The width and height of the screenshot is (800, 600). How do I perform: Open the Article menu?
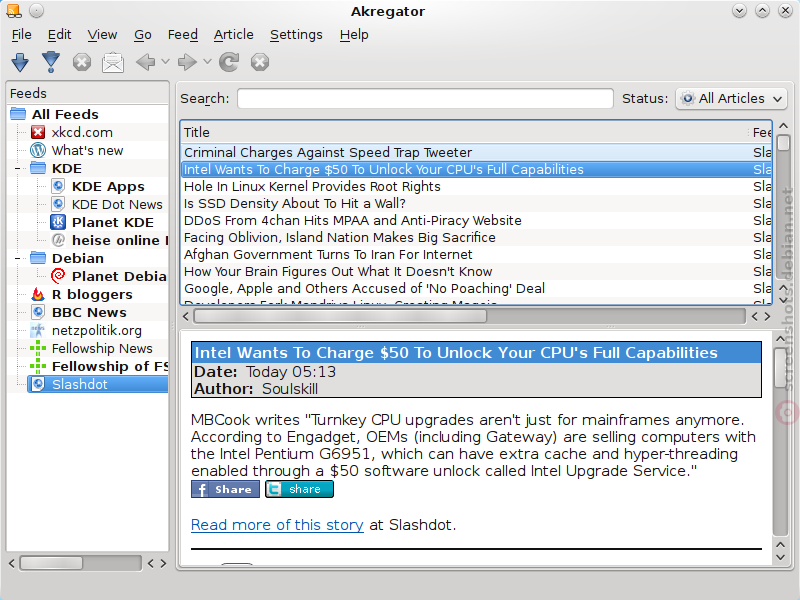(234, 35)
